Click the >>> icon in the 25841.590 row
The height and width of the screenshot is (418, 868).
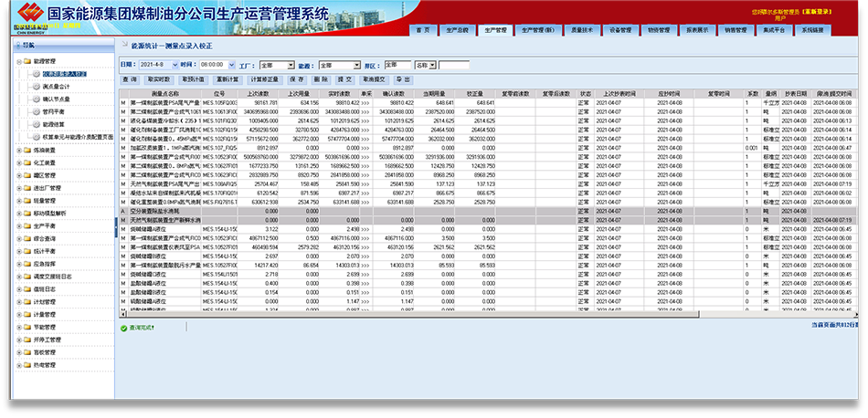pyautogui.click(x=365, y=183)
